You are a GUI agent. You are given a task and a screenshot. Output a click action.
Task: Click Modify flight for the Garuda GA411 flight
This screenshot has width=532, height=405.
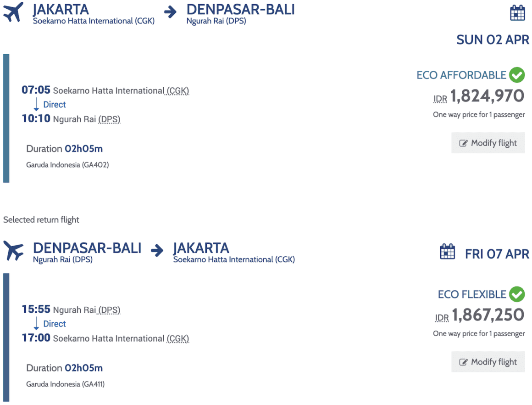click(x=488, y=362)
